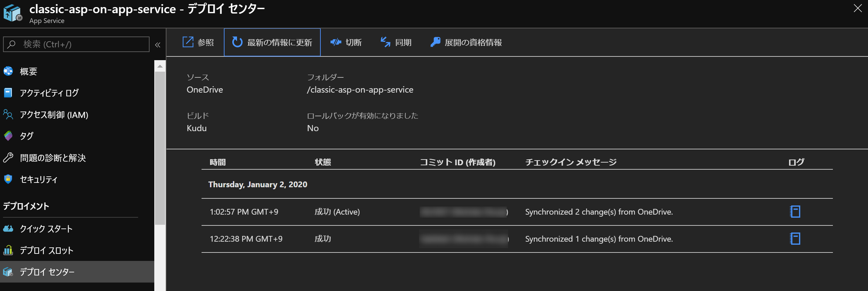Click 時間 column header

[218, 162]
